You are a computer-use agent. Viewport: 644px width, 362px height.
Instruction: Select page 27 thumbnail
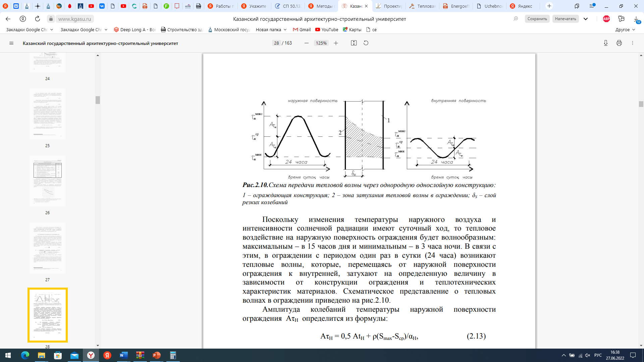point(48,248)
